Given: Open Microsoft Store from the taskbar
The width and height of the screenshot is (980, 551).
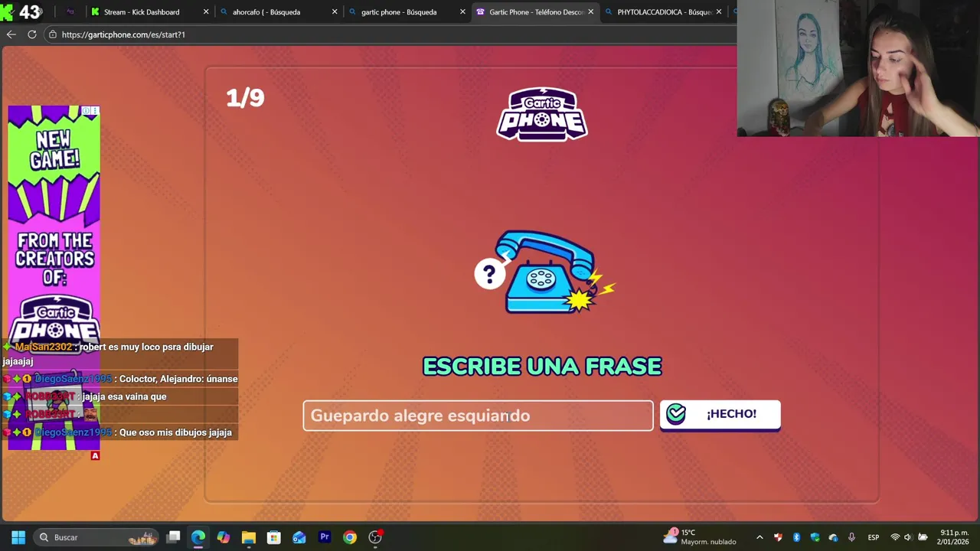Looking at the screenshot, I should click(x=274, y=537).
